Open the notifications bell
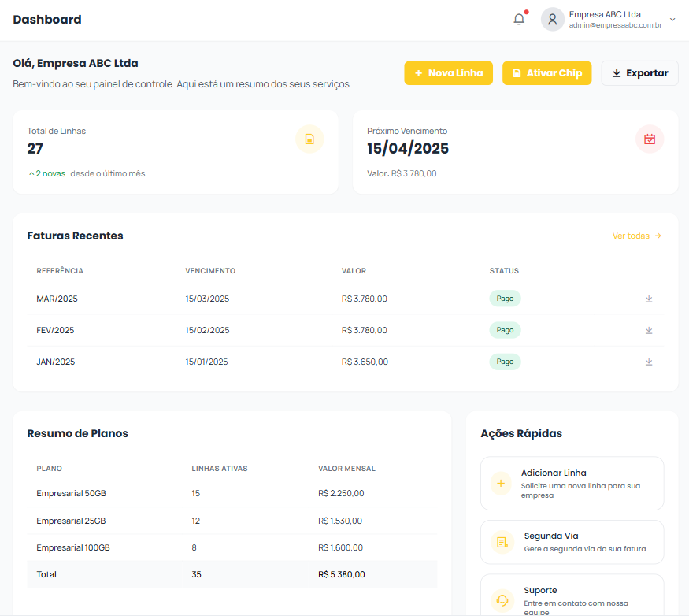689x616 pixels. (518, 20)
